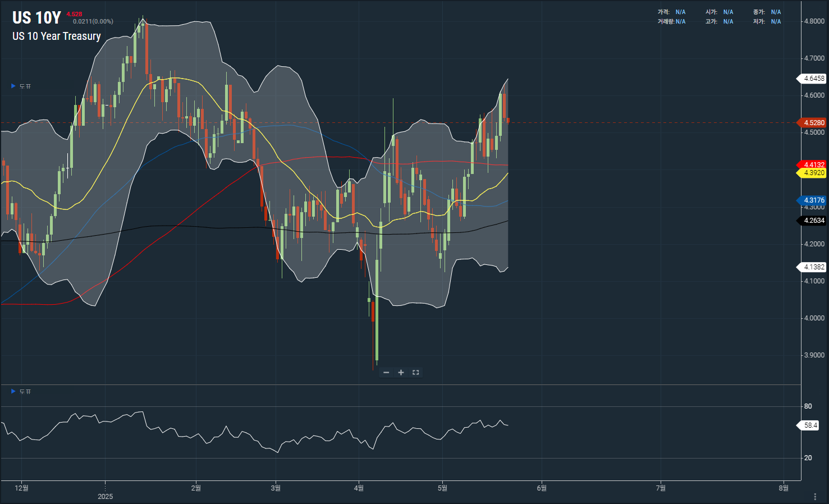This screenshot has height=504, width=829.
Task: Open the three-dot options menu
Action: tap(815, 497)
